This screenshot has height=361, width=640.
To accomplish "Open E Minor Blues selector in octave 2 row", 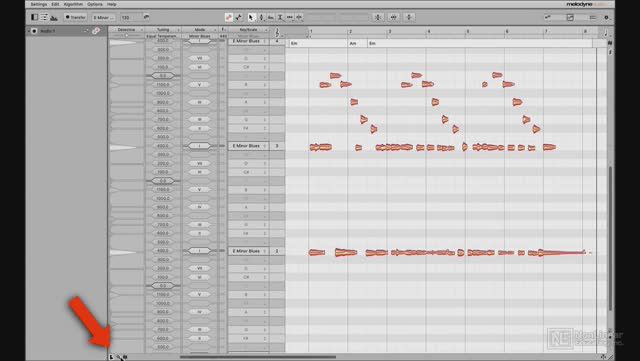I will coord(248,251).
